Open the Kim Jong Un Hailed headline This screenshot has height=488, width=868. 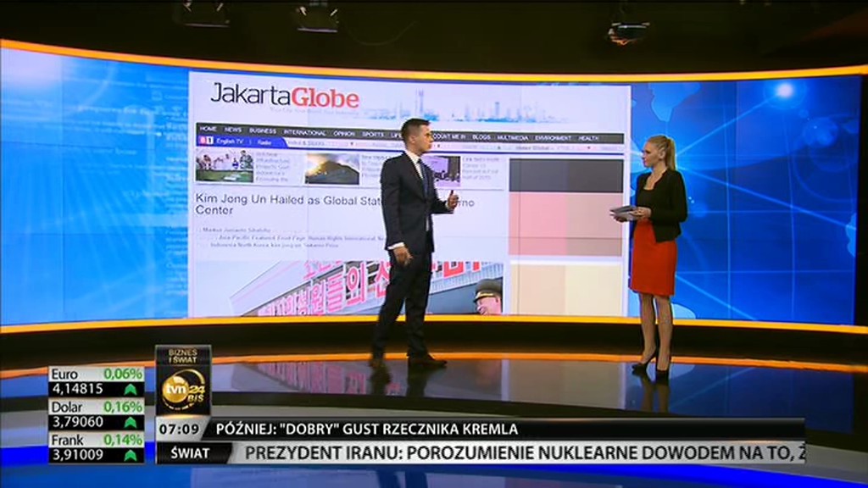pyautogui.click(x=334, y=205)
